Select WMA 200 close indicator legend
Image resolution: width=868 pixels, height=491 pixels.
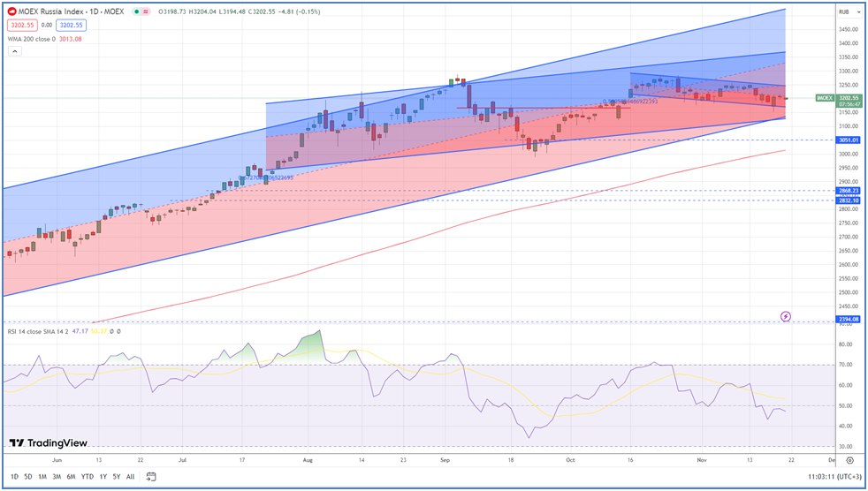32,39
